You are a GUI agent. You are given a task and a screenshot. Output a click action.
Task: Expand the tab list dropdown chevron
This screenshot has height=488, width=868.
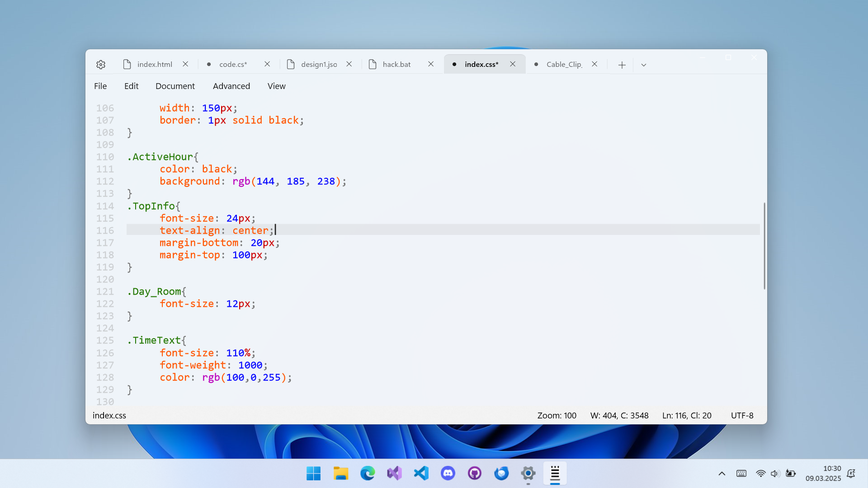(x=644, y=65)
